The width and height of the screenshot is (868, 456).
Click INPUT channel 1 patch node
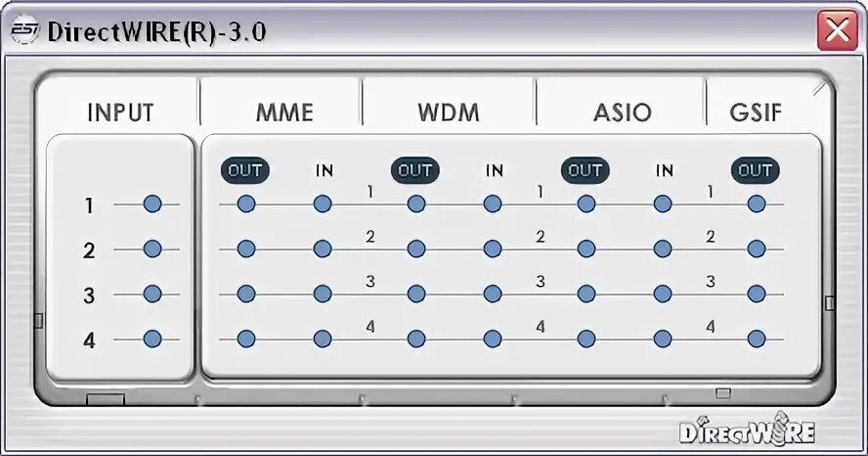152,204
